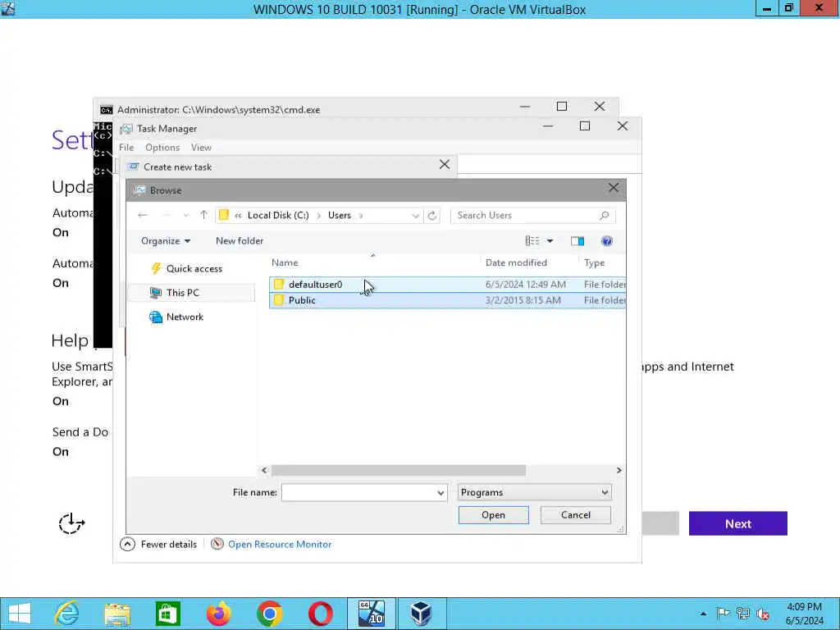Switch to the Windows 10 VM taskbar item
The image size is (840, 630).
click(372, 614)
